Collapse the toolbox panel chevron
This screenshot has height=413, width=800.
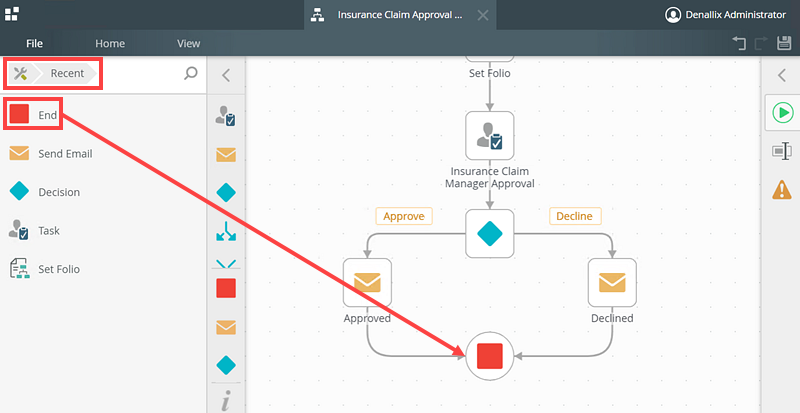226,76
